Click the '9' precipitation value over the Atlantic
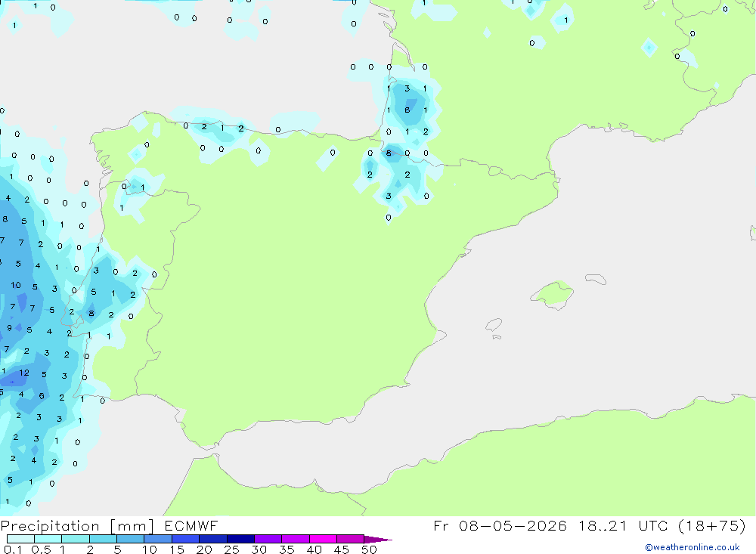The width and height of the screenshot is (756, 554). pos(9,328)
